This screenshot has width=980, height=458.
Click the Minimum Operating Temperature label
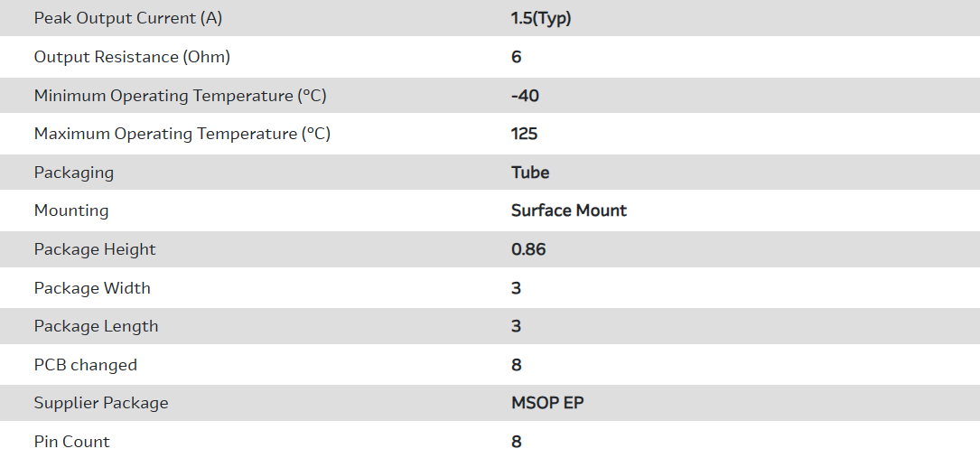point(180,95)
